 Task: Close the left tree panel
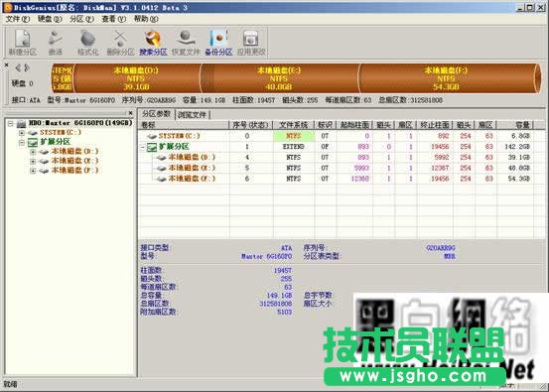[130, 113]
